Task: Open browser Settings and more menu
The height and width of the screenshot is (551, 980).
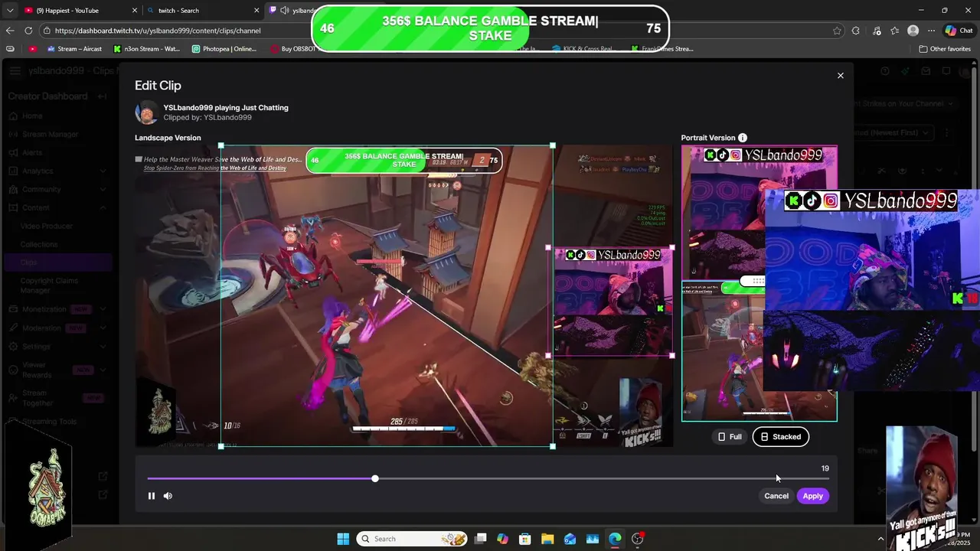Action: click(931, 31)
